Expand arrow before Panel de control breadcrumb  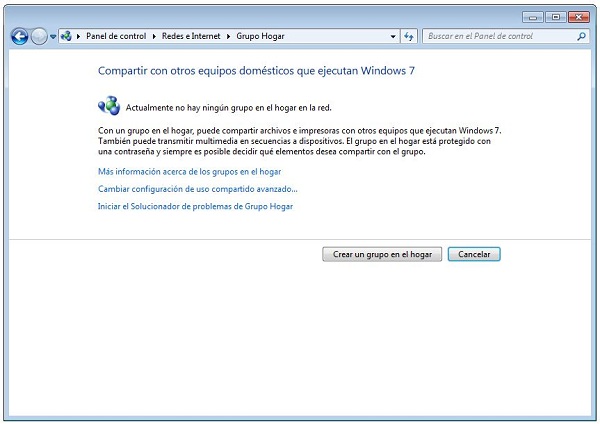tap(79, 36)
